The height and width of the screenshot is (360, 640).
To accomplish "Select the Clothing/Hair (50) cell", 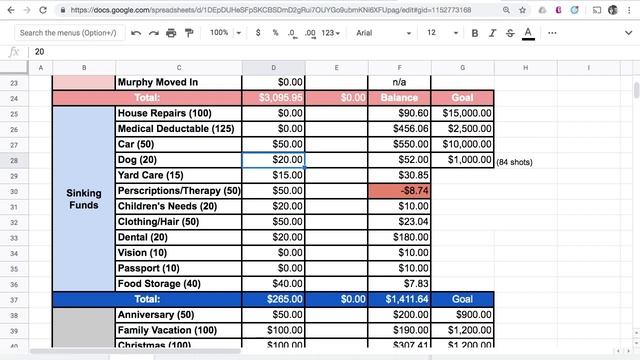I will [x=178, y=222].
